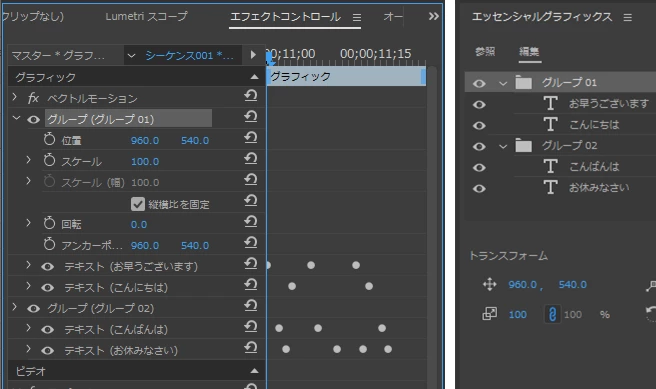Viewport: 656px width, 389px height.
Task: Switch to Lumetri スコープ tab
Action: click(146, 16)
